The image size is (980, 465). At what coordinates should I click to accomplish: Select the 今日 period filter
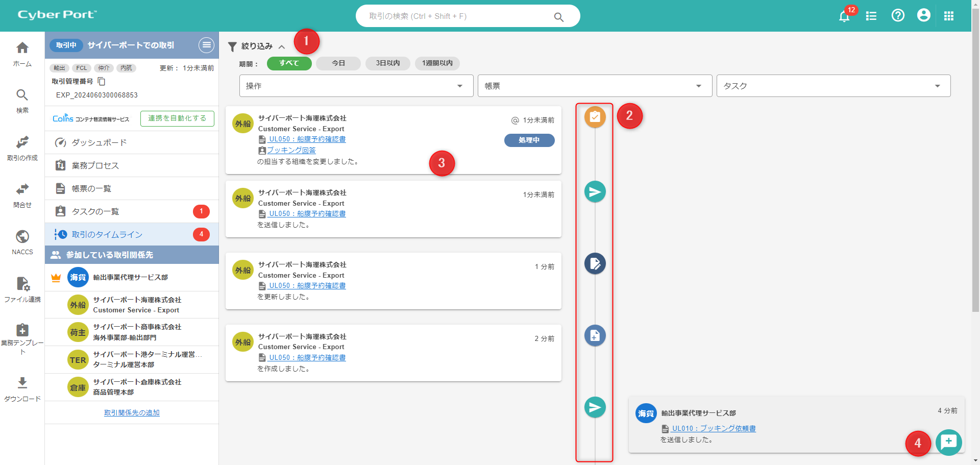(x=338, y=63)
